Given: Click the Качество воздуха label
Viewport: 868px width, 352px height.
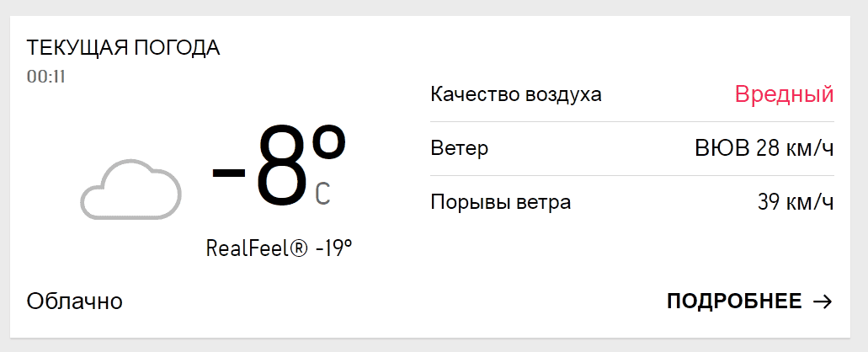Looking at the screenshot, I should [515, 94].
